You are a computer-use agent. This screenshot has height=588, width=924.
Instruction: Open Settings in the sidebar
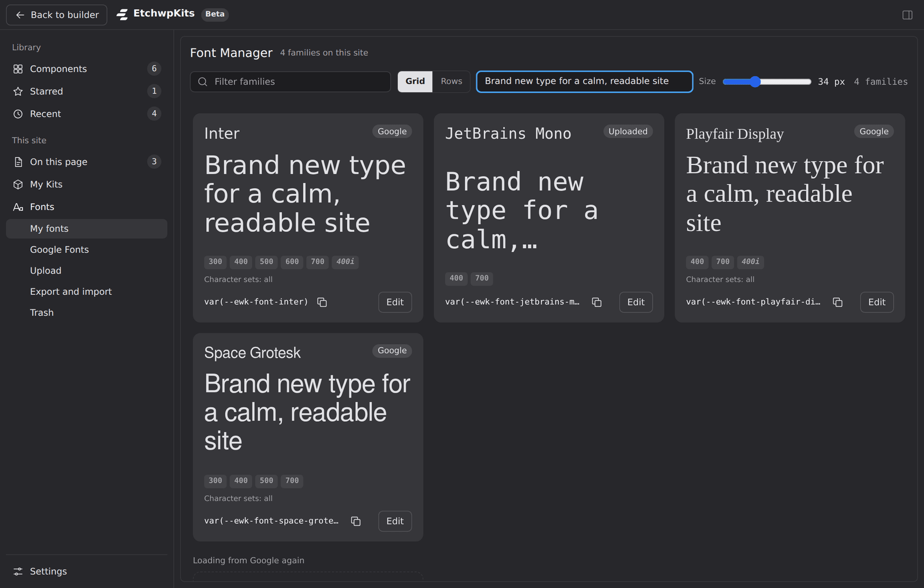pyautogui.click(x=87, y=571)
